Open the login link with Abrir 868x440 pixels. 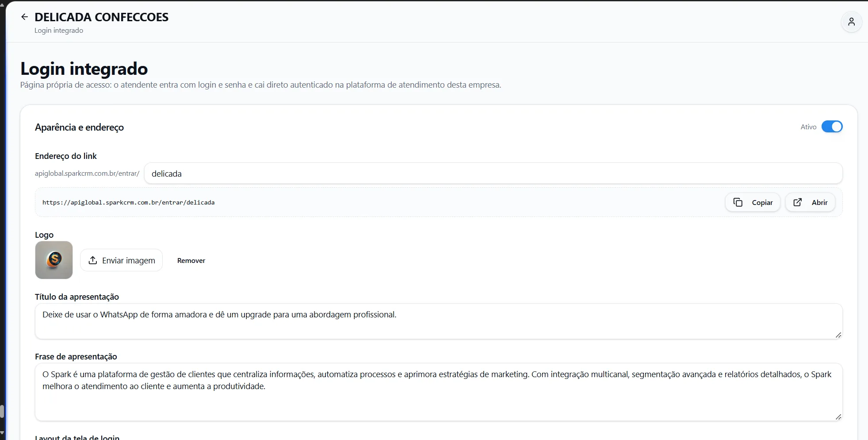click(810, 202)
